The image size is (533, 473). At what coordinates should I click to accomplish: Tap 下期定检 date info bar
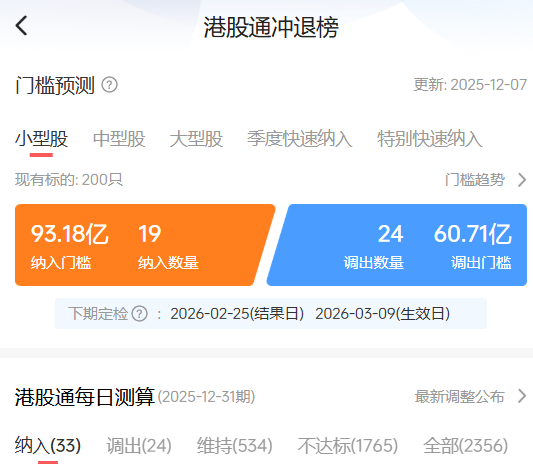click(271, 314)
